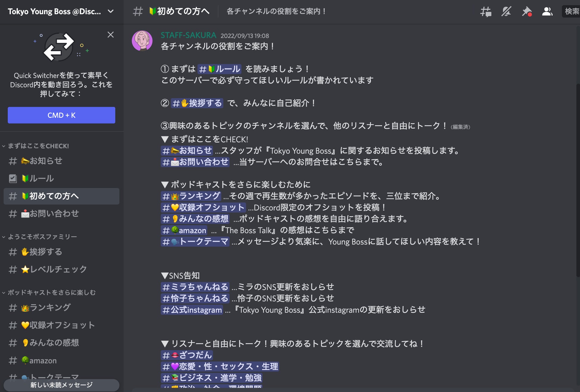Image resolution: width=580 pixels, height=392 pixels.
Task: Open the Threads panel icon
Action: [x=485, y=12]
